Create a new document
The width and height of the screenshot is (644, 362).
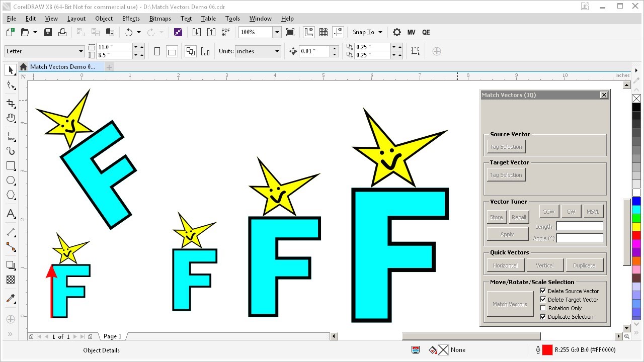10,32
